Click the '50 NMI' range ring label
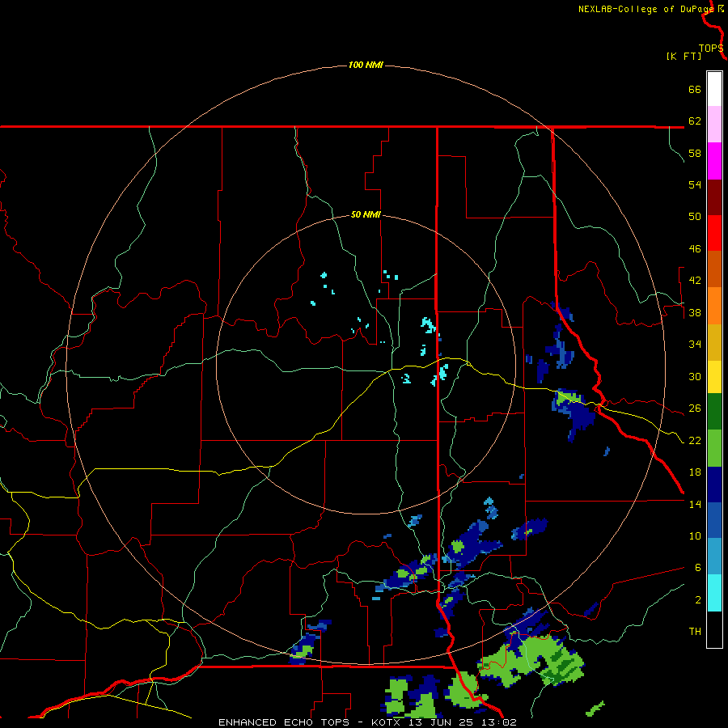Viewport: 728px width, 728px height. [366, 214]
